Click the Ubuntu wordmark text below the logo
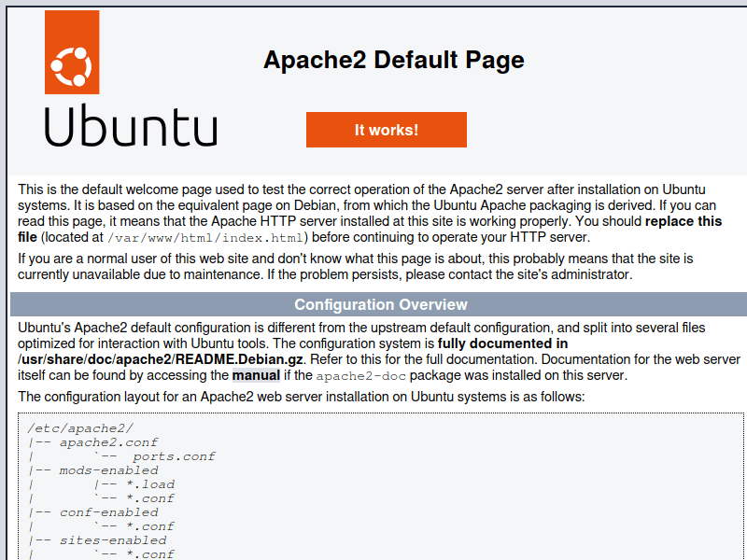 (x=131, y=127)
